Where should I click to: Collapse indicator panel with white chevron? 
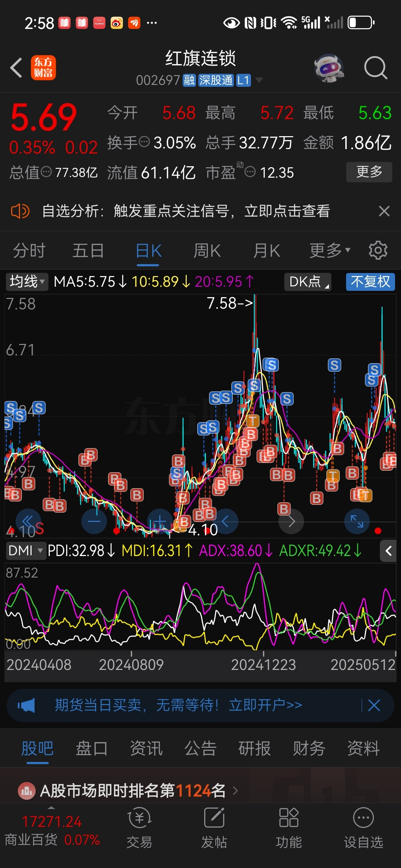click(388, 551)
